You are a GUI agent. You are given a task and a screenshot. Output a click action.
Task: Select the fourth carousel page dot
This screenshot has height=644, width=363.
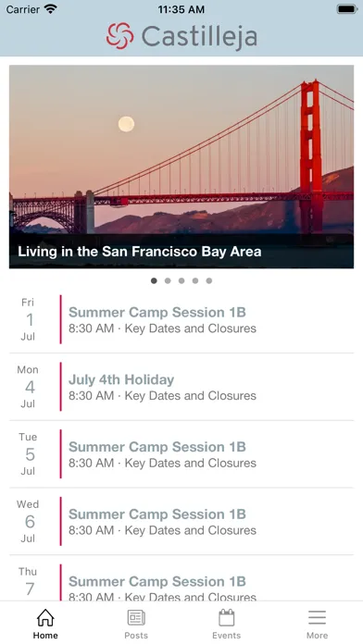coord(195,281)
